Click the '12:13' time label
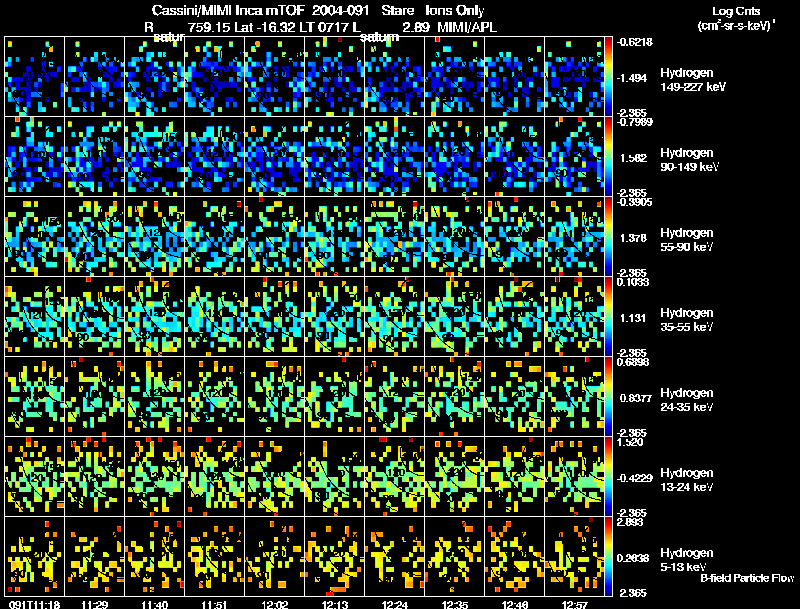This screenshot has width=800, height=609. pos(335,604)
